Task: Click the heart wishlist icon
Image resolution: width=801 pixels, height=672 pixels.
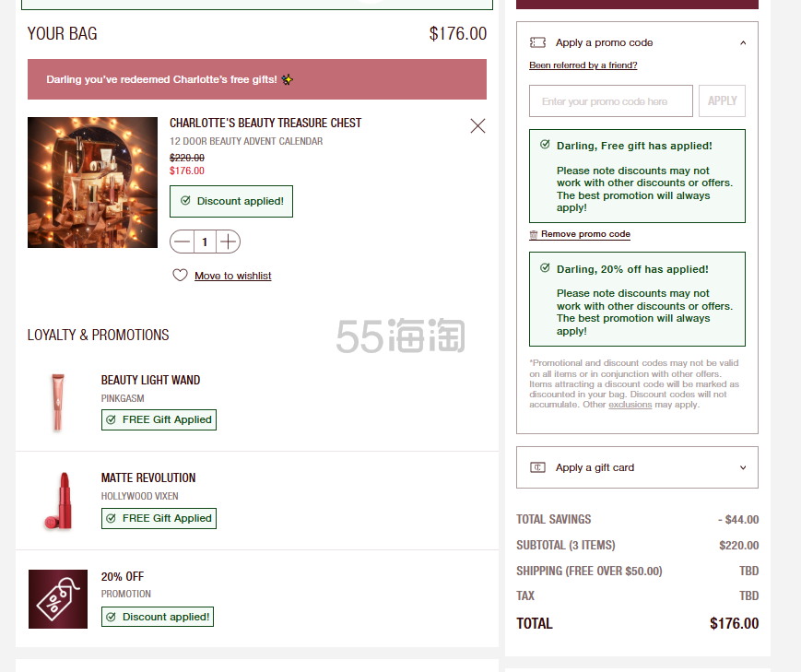Action: pyautogui.click(x=180, y=276)
